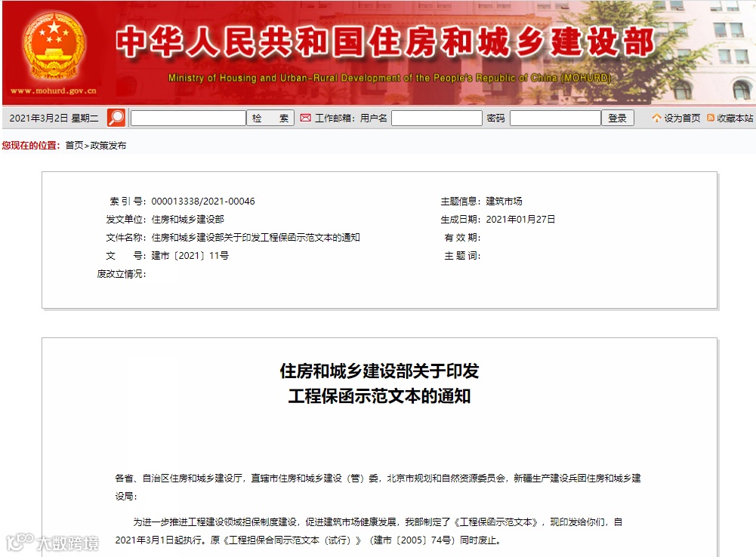
Task: Focus the 密码 password field
Action: [x=555, y=118]
